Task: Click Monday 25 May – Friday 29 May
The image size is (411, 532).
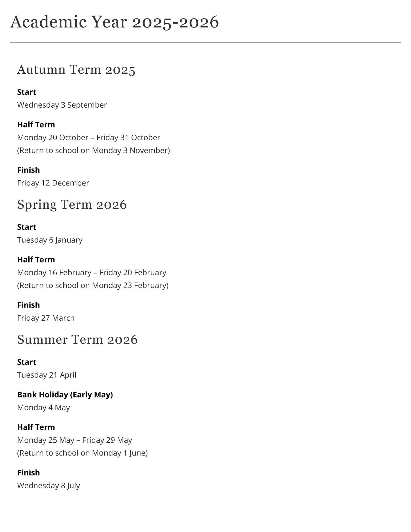Action: click(x=74, y=440)
